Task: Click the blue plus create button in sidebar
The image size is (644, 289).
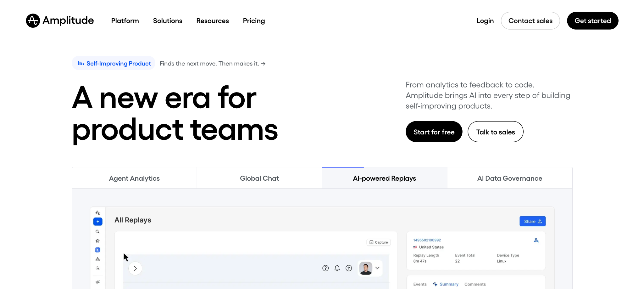Action: [x=98, y=222]
